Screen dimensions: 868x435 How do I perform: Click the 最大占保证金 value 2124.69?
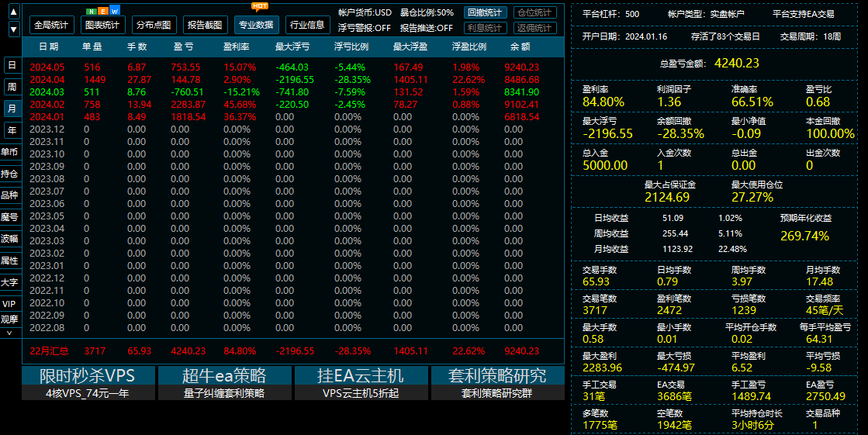pos(667,197)
